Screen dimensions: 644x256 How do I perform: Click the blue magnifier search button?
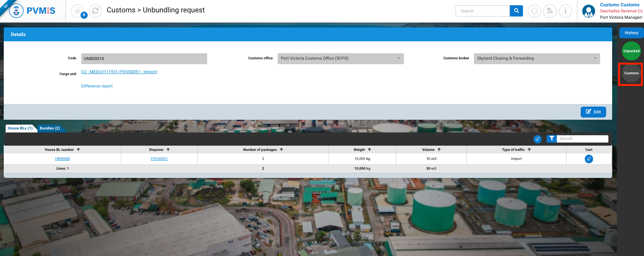(x=516, y=11)
